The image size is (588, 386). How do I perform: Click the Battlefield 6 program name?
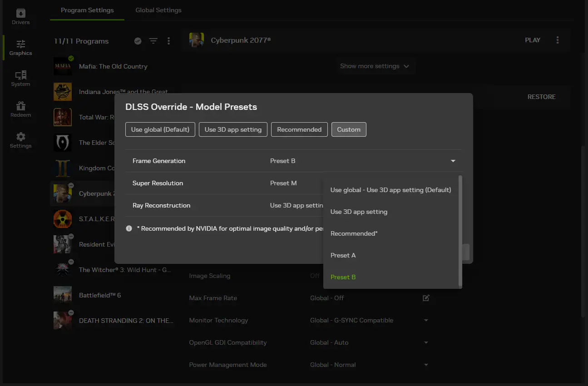click(100, 295)
